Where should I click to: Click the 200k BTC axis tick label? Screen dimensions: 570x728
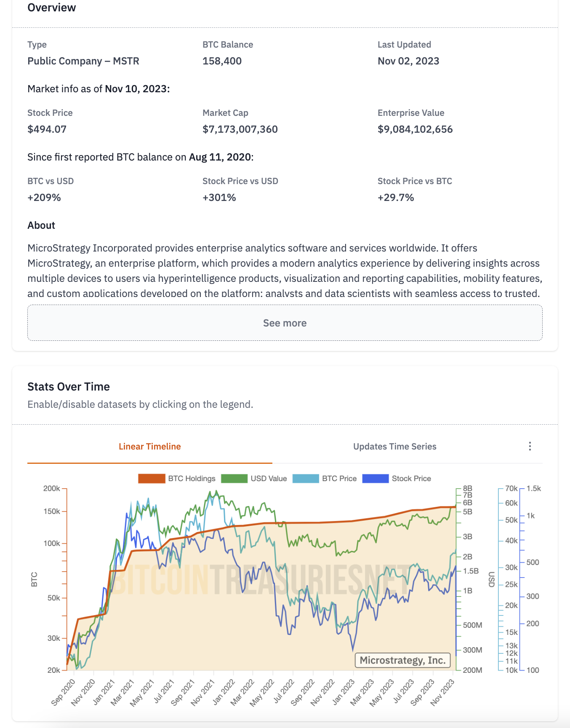point(52,489)
